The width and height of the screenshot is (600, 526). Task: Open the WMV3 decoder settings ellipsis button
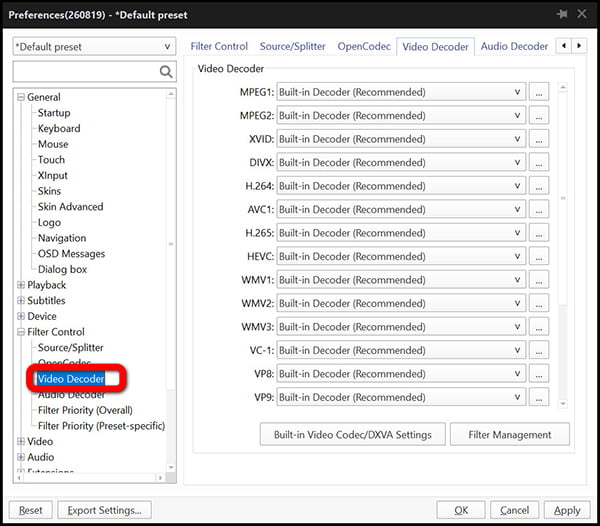539,327
